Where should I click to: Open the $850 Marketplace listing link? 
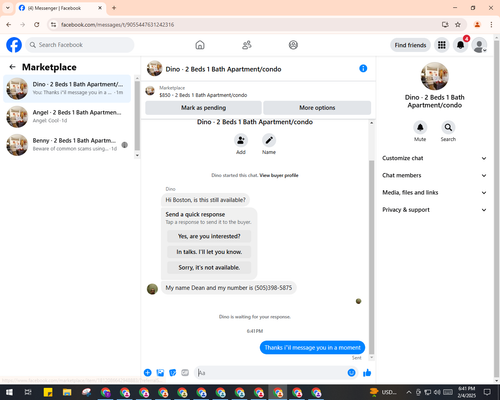203,95
